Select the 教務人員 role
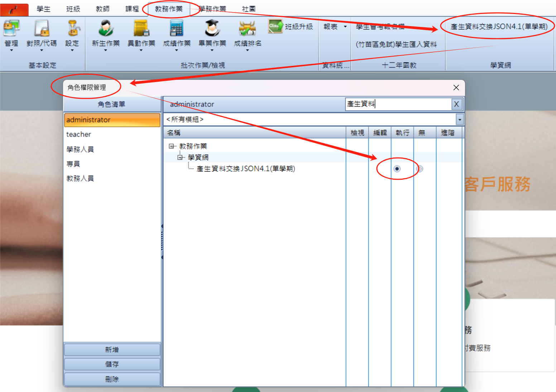The height and width of the screenshot is (392, 556). point(112,179)
